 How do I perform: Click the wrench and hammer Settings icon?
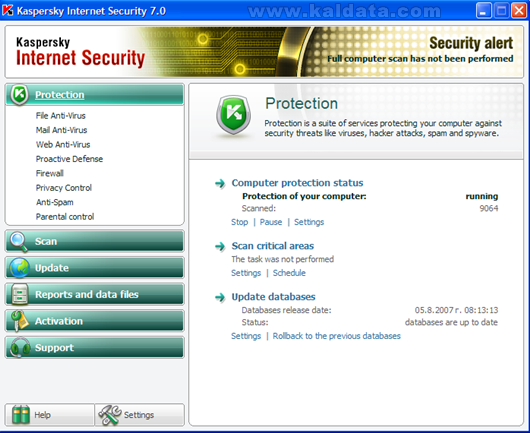pos(110,415)
